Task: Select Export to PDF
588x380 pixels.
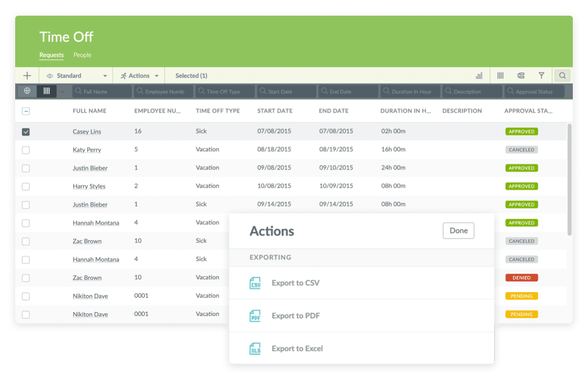Action: point(297,316)
